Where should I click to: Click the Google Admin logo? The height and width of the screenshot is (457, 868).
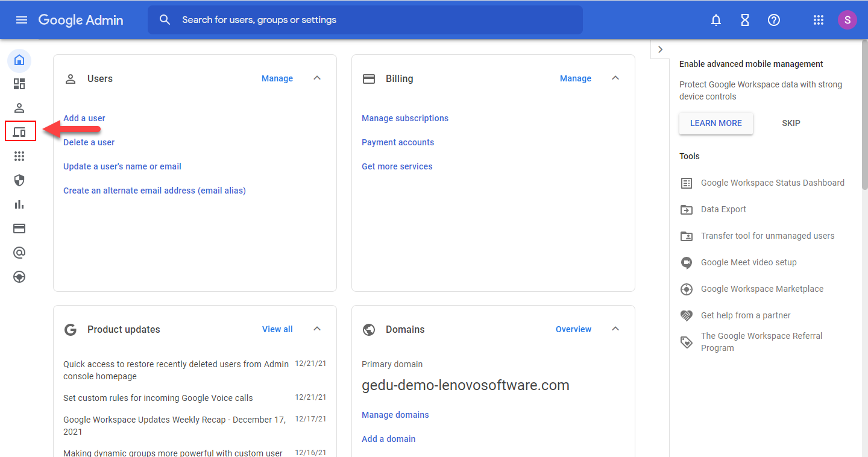(81, 20)
